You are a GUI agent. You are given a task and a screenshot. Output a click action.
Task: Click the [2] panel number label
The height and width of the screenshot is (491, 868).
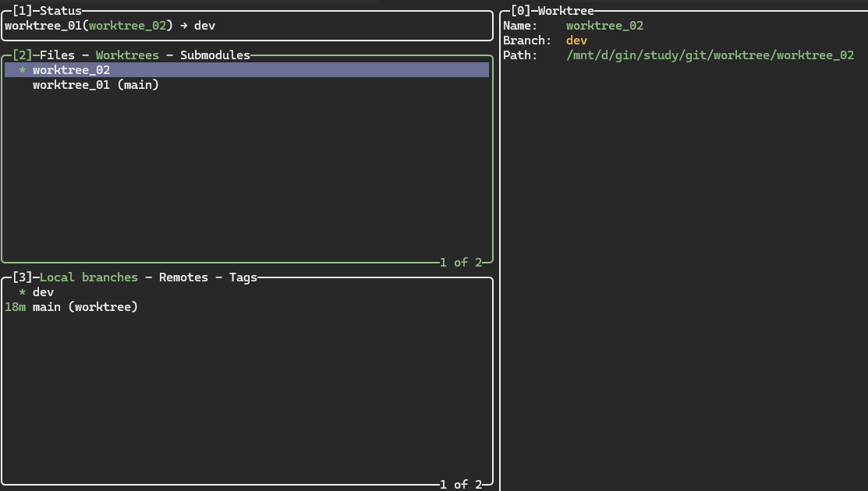pyautogui.click(x=23, y=55)
